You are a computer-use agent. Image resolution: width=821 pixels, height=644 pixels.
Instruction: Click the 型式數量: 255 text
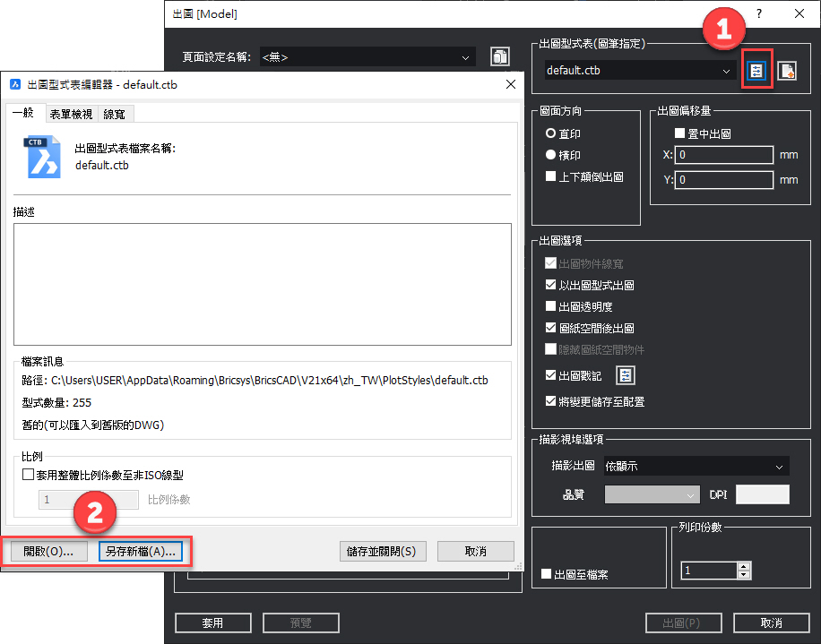56,403
